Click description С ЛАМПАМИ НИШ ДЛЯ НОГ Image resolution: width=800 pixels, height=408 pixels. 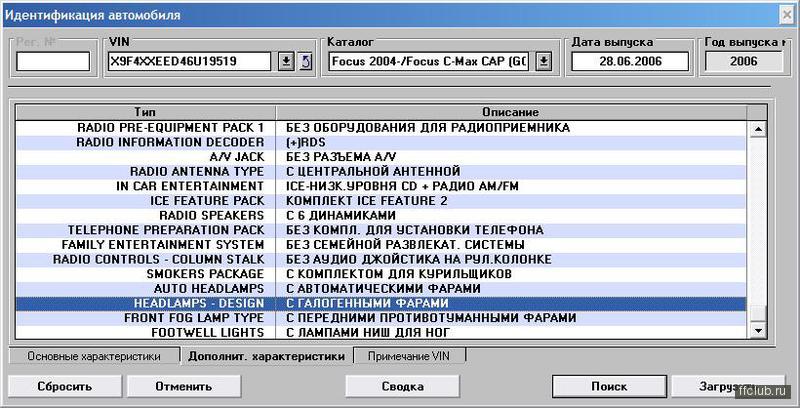(367, 333)
